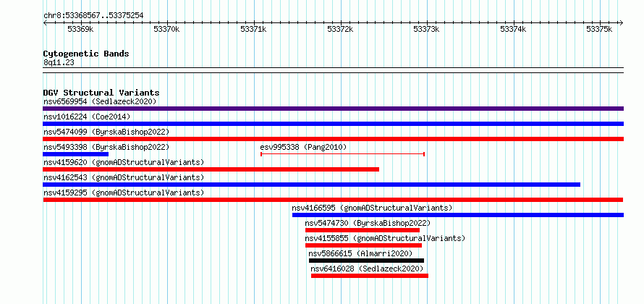This screenshot has height=304, width=644.
Task: Select the black nsv5866615 variant bar
Action: pyautogui.click(x=366, y=261)
